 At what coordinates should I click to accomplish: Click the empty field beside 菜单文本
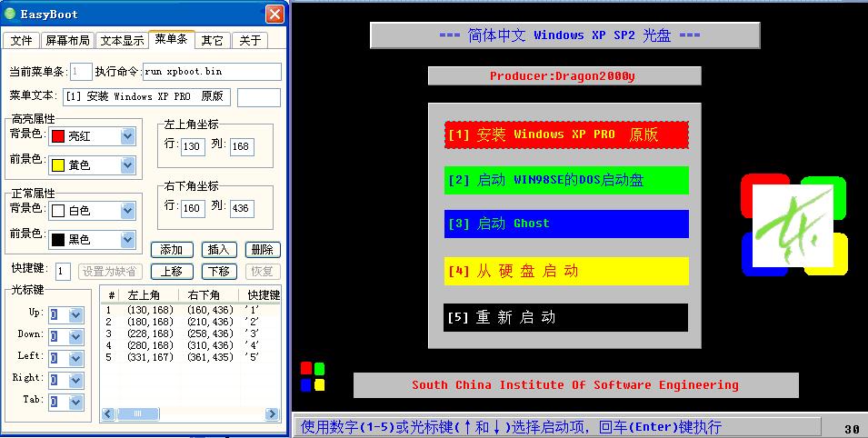(258, 97)
